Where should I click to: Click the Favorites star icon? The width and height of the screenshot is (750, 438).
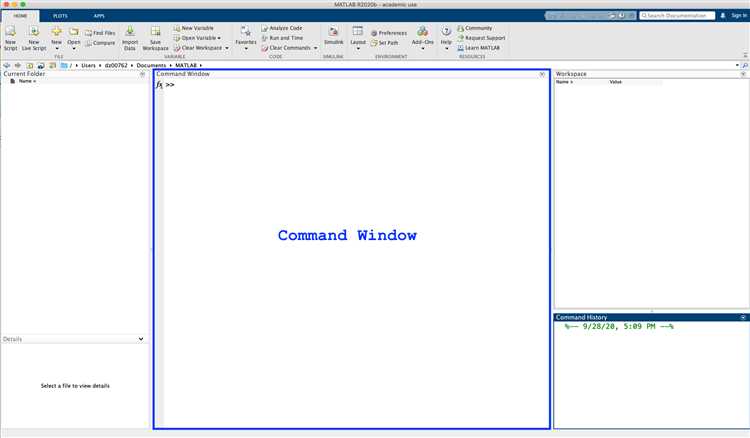[x=246, y=32]
